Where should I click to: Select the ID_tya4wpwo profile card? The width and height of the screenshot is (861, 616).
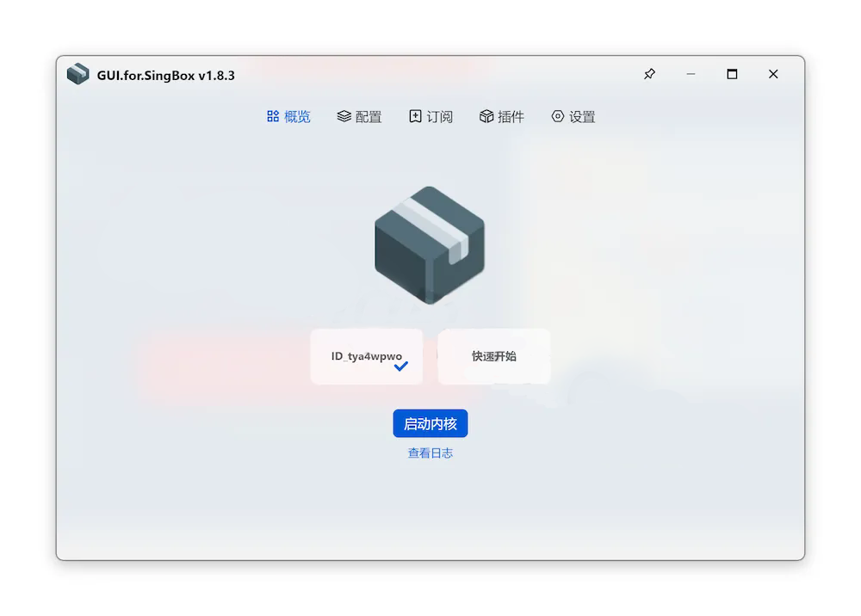366,356
